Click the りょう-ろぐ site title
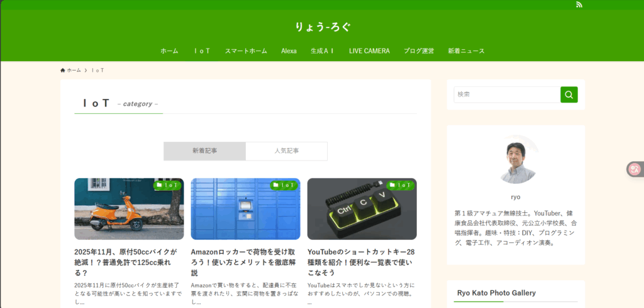The image size is (644, 308). click(x=322, y=27)
